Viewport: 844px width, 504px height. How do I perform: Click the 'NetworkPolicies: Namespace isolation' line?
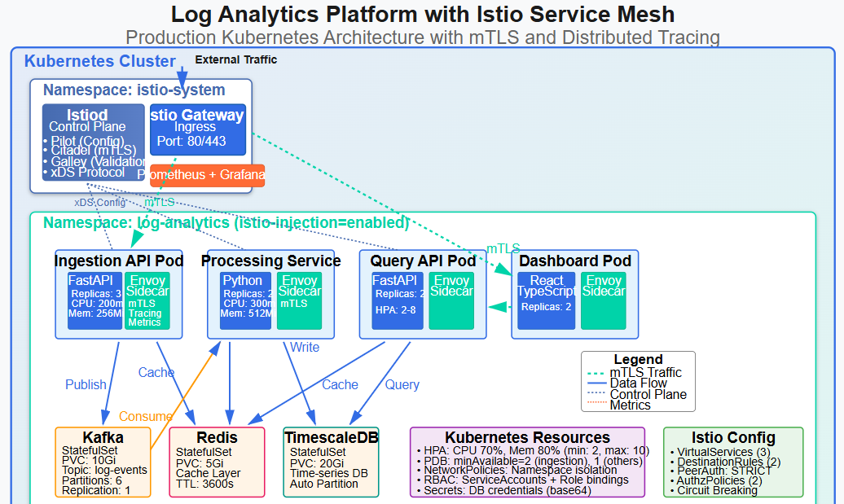517,470
